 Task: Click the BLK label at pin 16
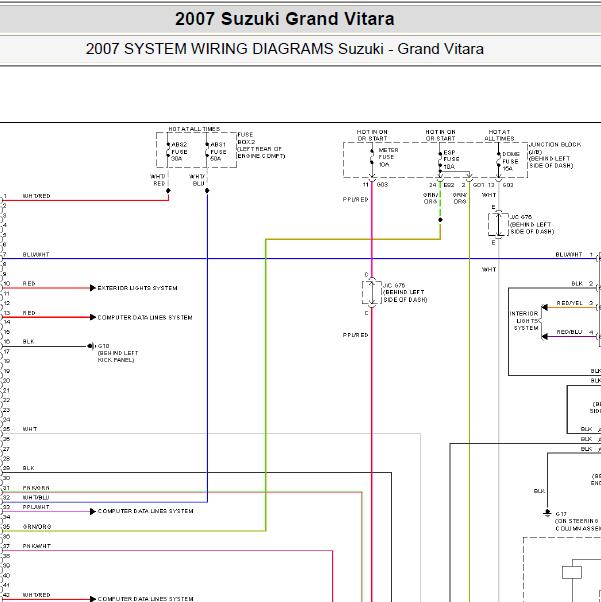[28, 341]
